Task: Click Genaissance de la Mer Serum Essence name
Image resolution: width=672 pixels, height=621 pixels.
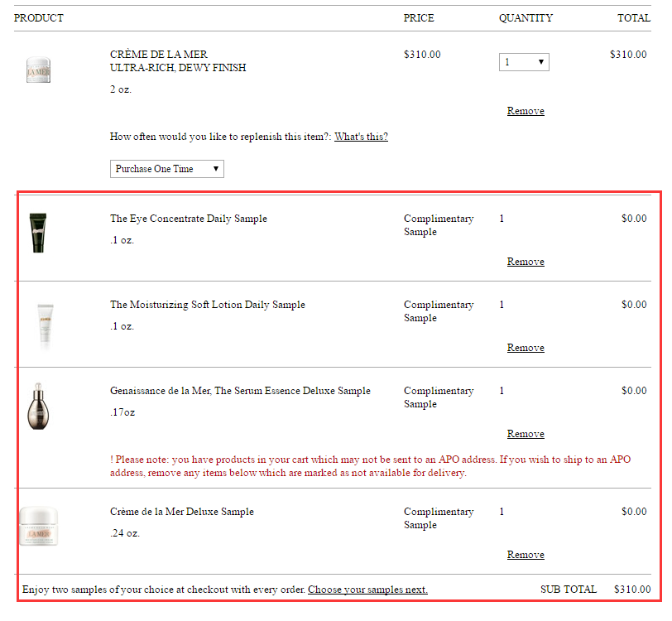Action: [x=240, y=391]
